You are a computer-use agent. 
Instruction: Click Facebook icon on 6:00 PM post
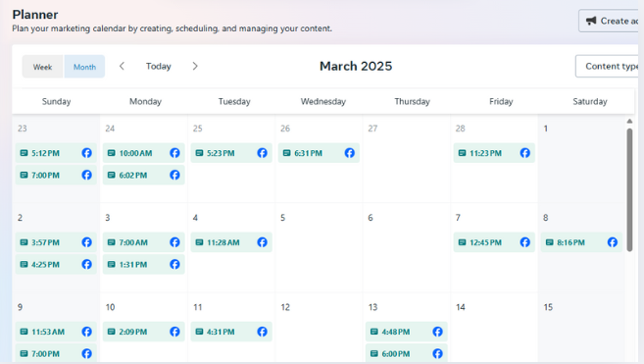click(x=437, y=353)
